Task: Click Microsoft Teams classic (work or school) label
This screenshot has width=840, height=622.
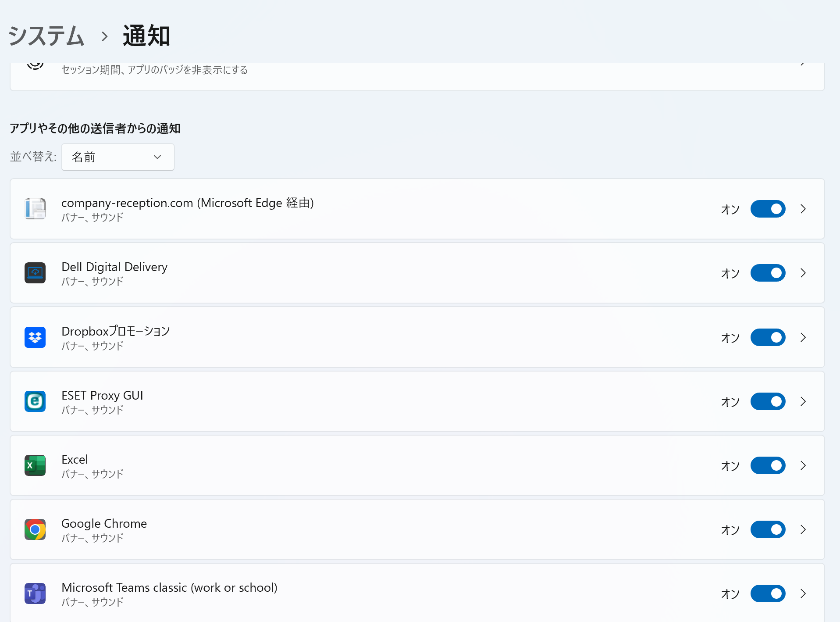Action: (169, 587)
